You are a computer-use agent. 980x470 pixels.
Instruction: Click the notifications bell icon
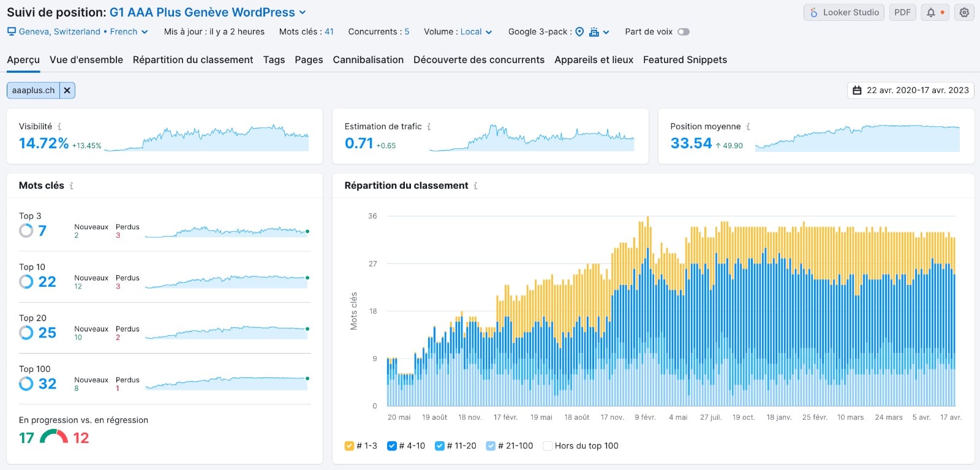pyautogui.click(x=930, y=12)
